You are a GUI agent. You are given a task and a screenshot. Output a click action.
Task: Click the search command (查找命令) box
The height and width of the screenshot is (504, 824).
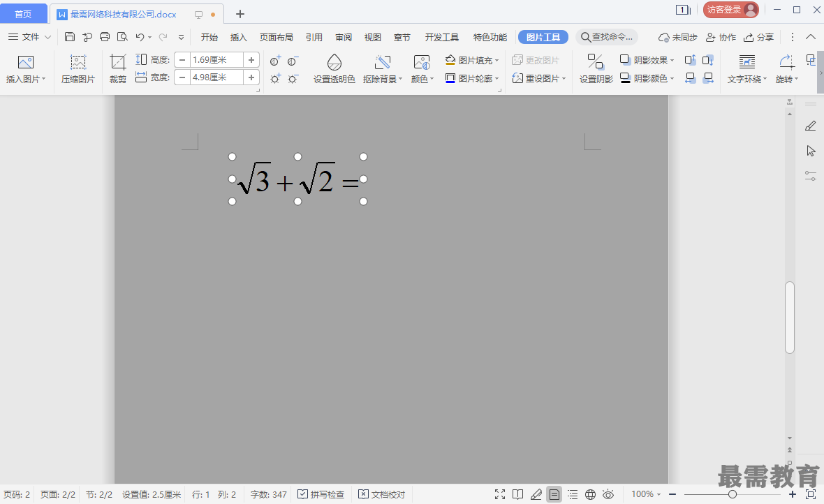coord(607,37)
